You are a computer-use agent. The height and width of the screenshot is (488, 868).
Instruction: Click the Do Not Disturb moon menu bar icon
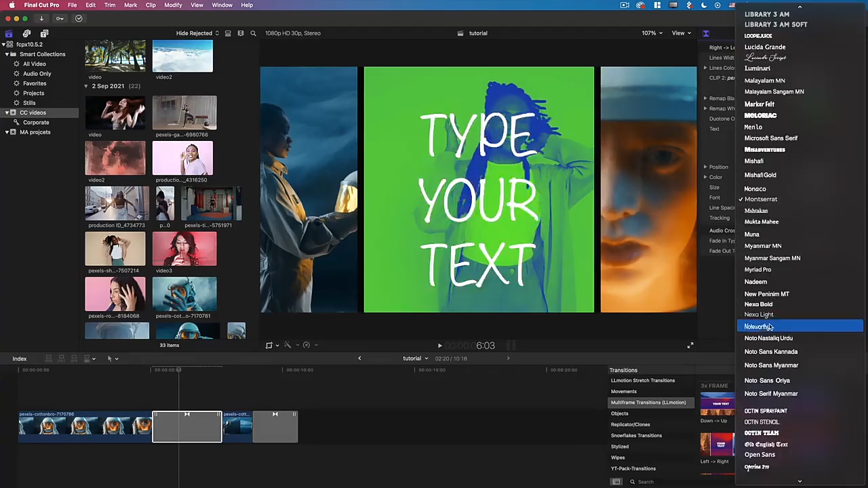click(x=705, y=5)
